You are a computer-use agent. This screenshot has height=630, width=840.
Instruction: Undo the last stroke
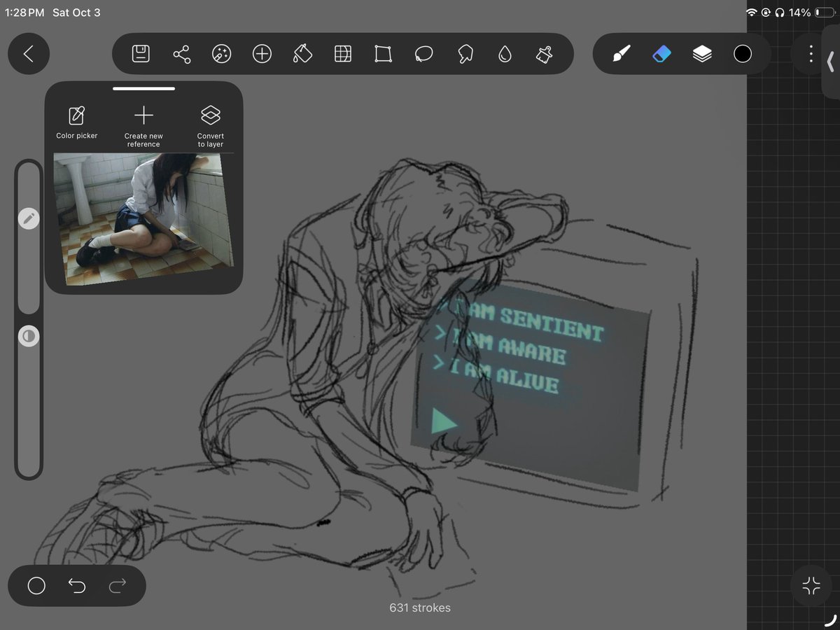77,586
